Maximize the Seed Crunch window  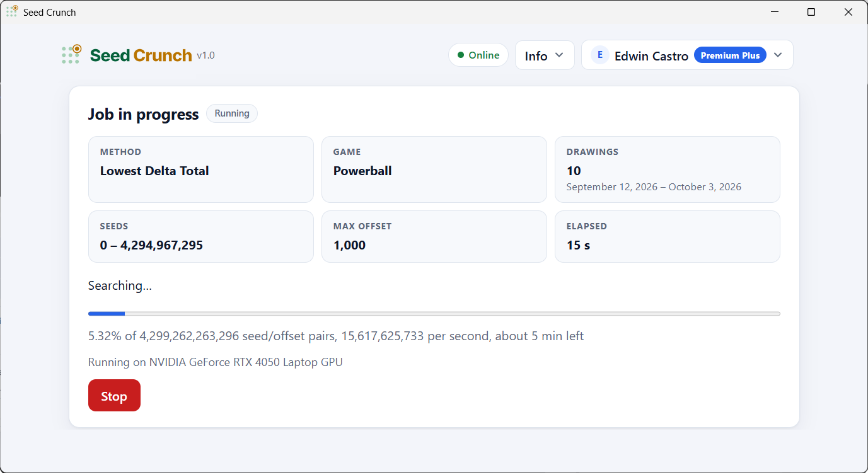click(x=811, y=12)
